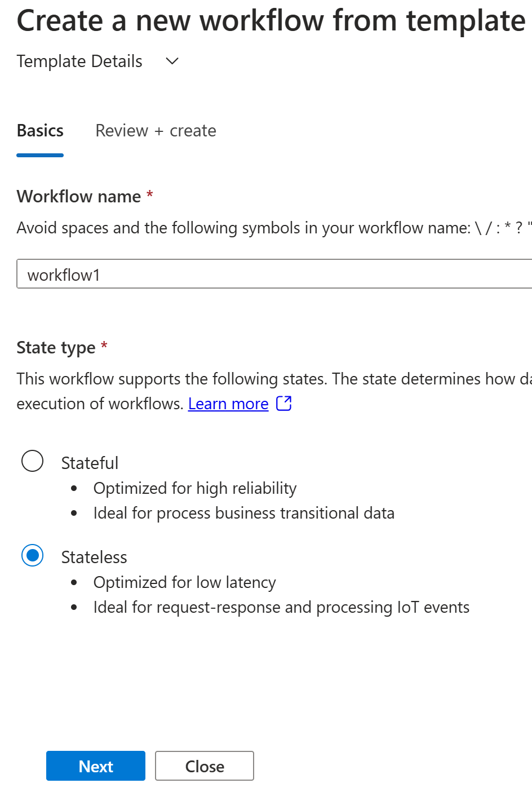Focus the workflow1 name input field
The width and height of the screenshot is (532, 792).
pyautogui.click(x=274, y=274)
